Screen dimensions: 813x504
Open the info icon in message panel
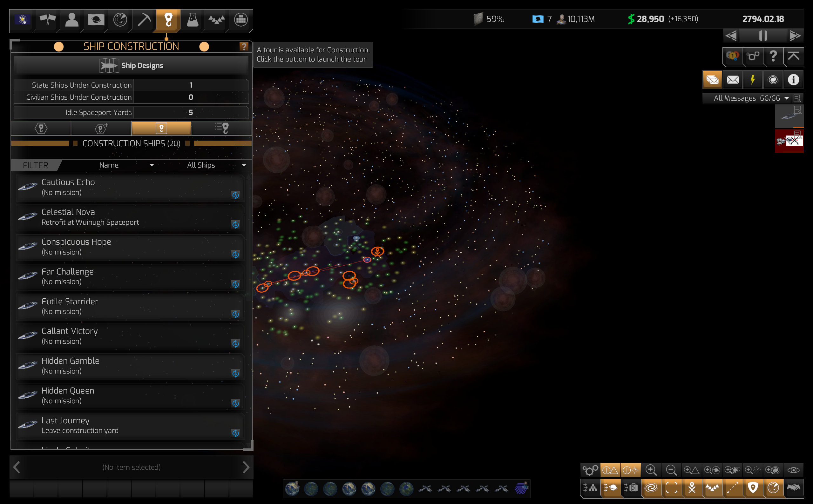793,80
